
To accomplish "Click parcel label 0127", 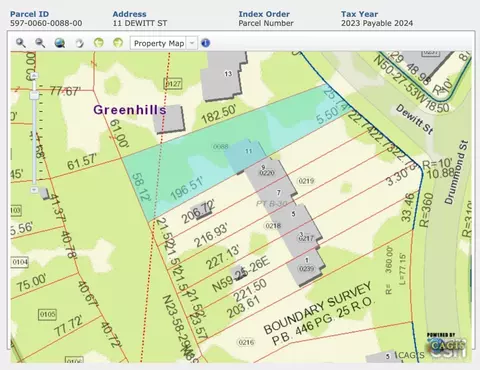I will pyautogui.click(x=173, y=83).
